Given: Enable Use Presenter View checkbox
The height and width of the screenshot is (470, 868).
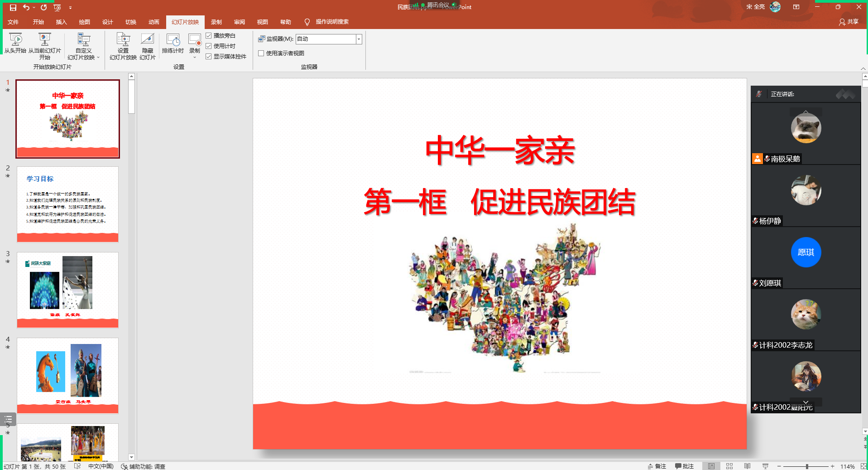Looking at the screenshot, I should (261, 53).
